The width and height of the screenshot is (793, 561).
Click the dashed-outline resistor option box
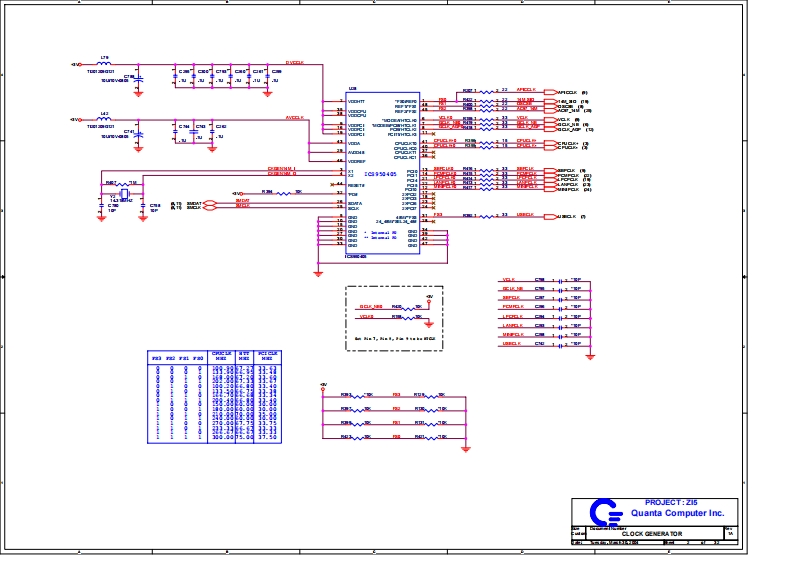[395, 316]
